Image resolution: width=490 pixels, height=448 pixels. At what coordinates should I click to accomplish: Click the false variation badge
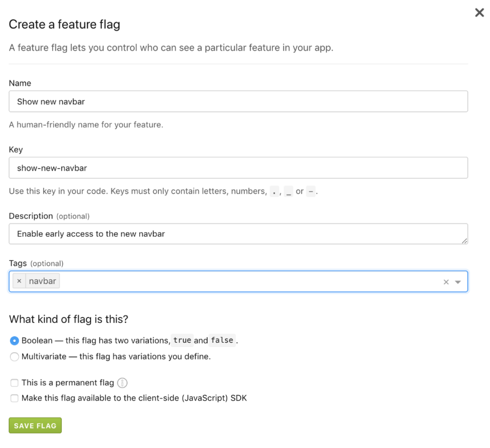click(x=222, y=340)
